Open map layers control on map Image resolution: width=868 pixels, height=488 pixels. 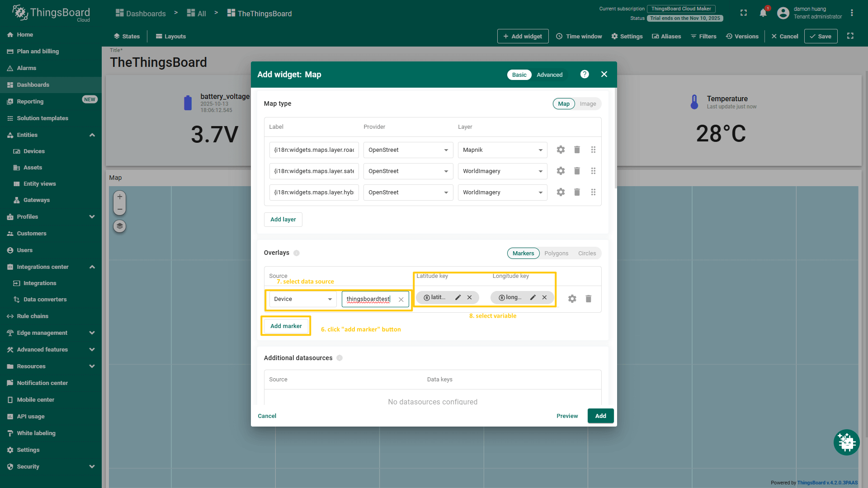(119, 226)
